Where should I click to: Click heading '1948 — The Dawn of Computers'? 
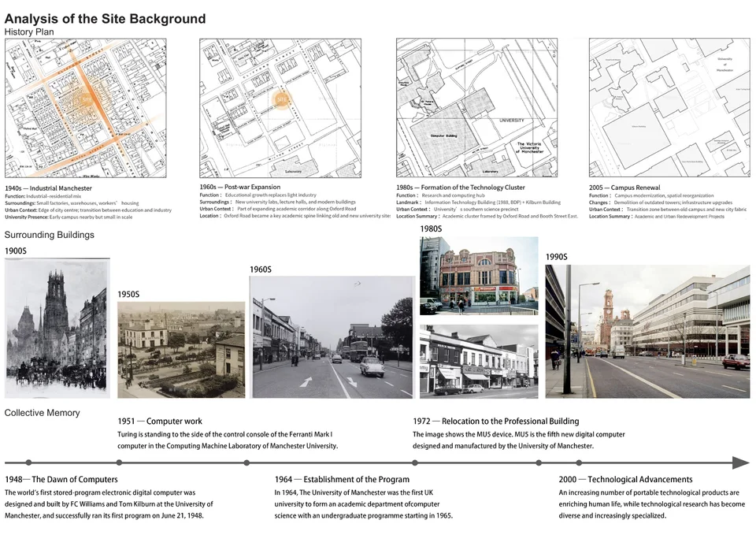[61, 480]
